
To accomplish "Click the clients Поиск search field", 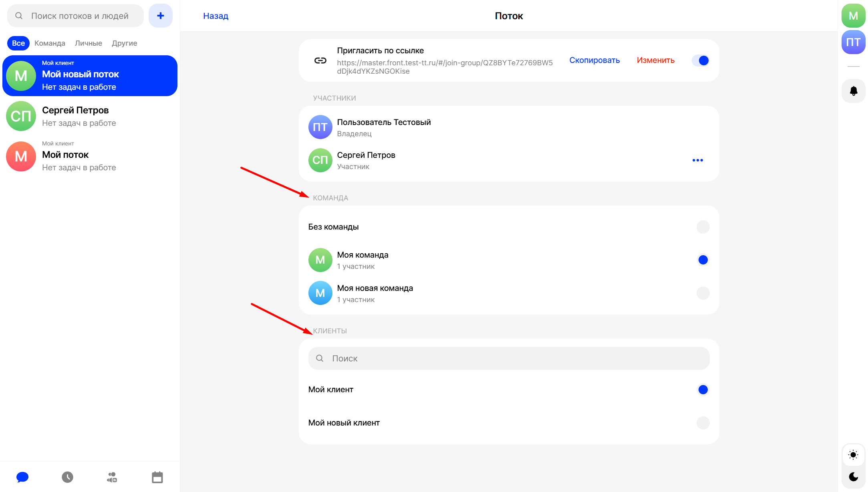I will click(x=509, y=359).
